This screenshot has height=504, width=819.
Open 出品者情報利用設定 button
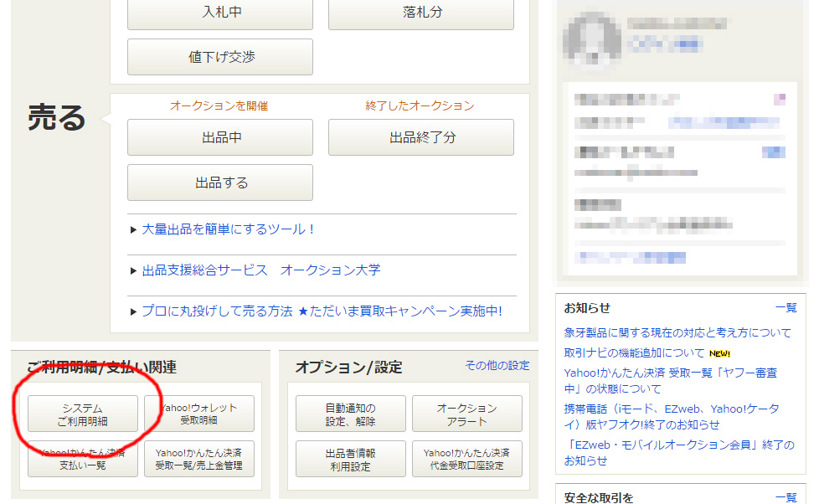[x=350, y=459]
